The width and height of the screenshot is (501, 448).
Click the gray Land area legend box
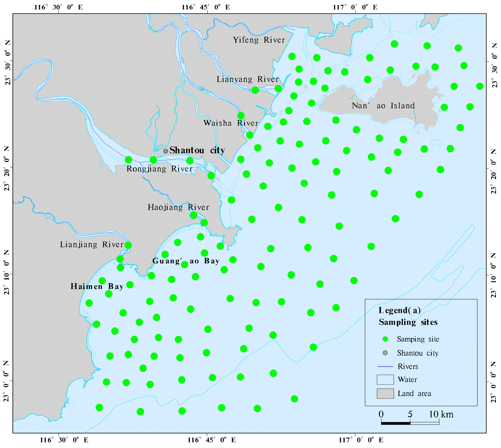(x=385, y=393)
